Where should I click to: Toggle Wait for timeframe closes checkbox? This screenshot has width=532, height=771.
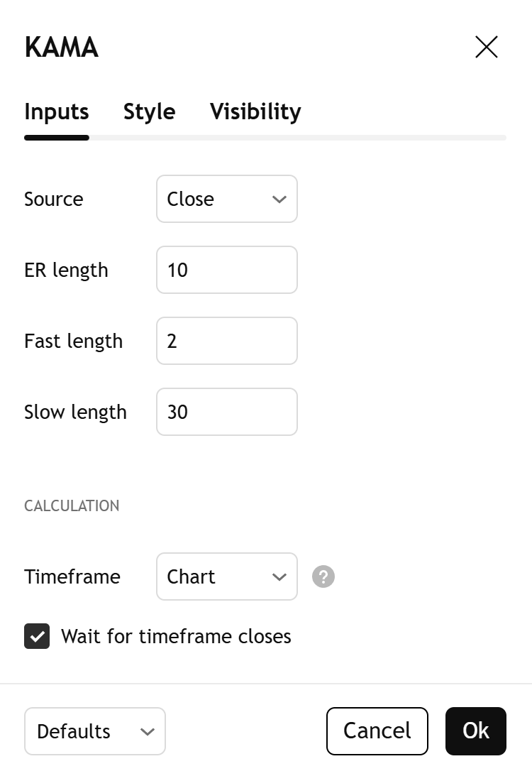tap(37, 636)
